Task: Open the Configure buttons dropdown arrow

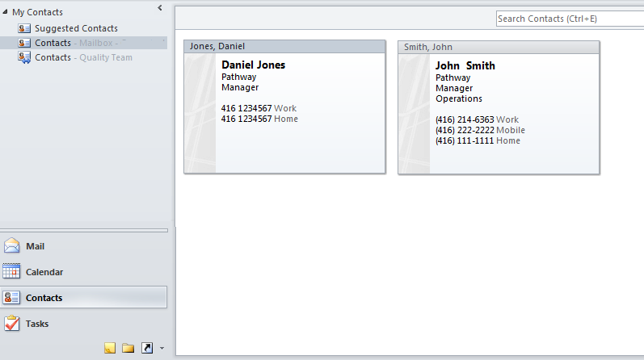Action: [162, 349]
